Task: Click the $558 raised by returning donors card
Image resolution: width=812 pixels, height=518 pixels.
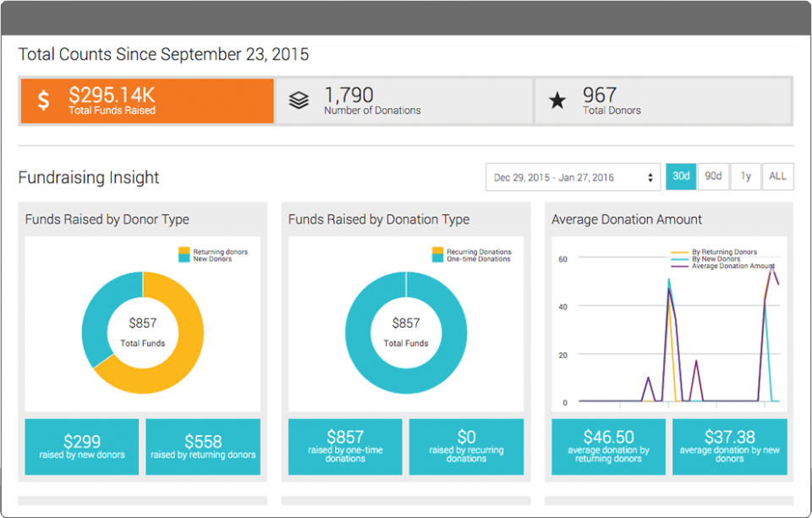Action: (203, 447)
